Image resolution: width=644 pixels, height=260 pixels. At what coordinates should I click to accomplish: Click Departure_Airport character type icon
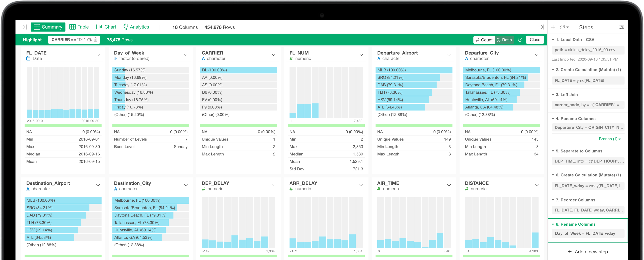coord(379,59)
